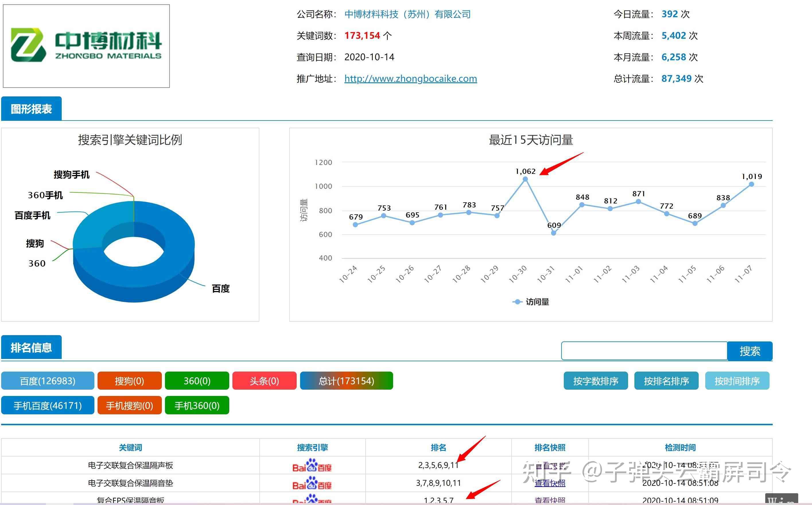This screenshot has width=812, height=505.
Task: Click the keyword search input field
Action: [x=644, y=351]
